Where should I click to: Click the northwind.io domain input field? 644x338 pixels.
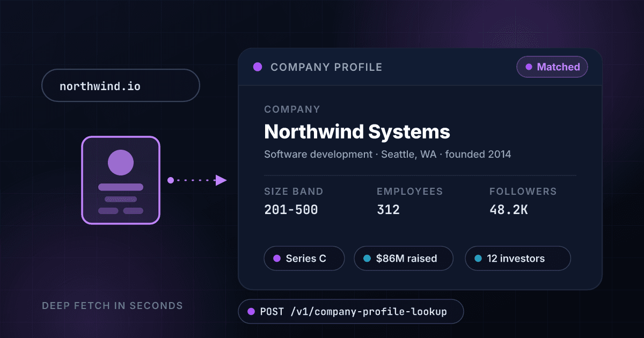point(121,86)
